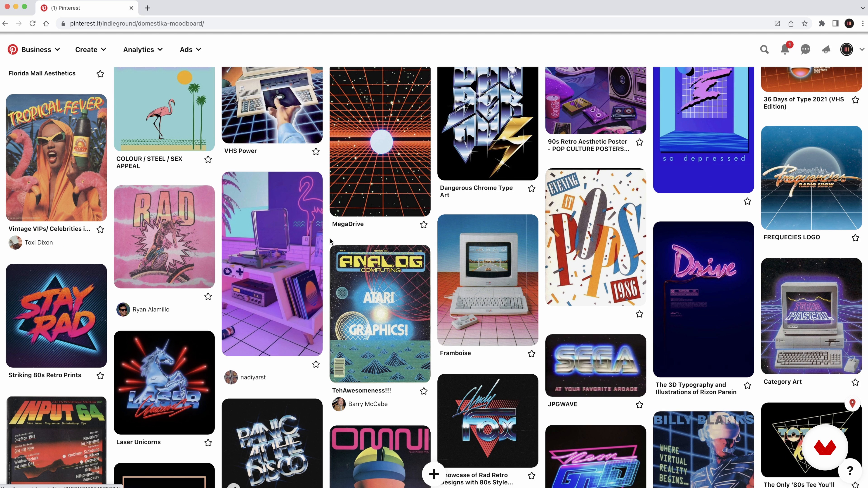This screenshot has height=488, width=868.
Task: Toggle favorite star on VHS Power pin
Action: [316, 151]
